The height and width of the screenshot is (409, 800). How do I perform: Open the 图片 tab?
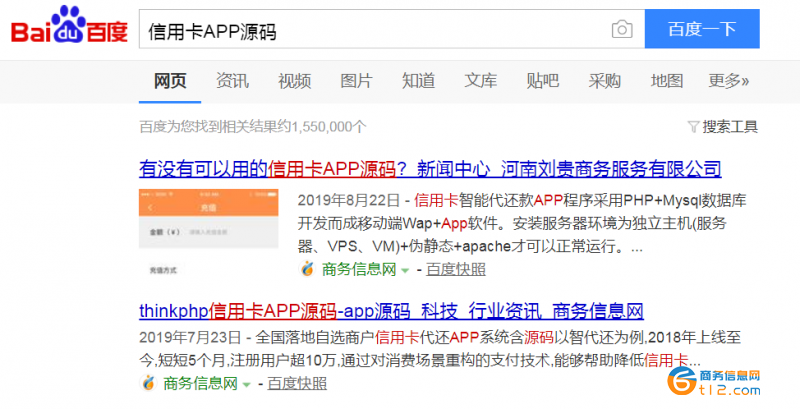(x=357, y=81)
